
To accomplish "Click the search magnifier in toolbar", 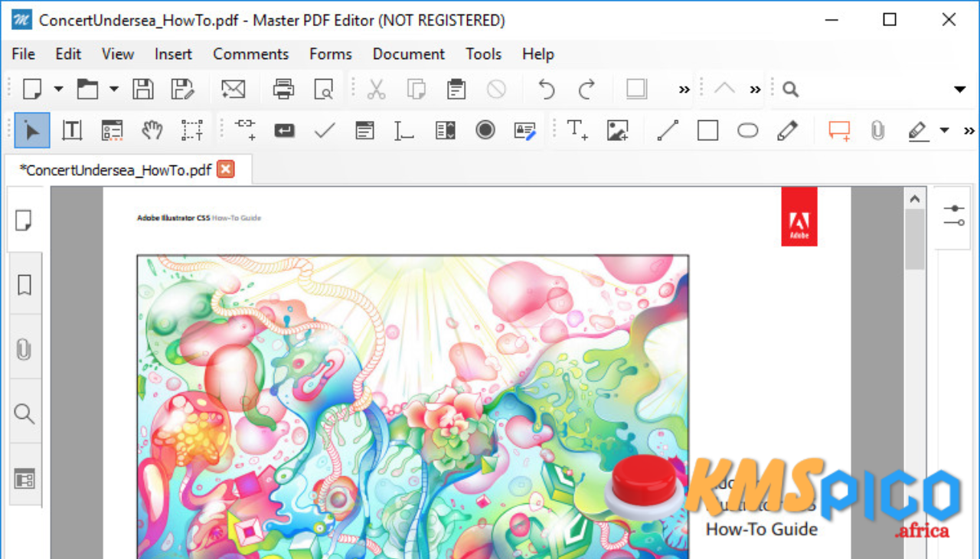I will [791, 90].
